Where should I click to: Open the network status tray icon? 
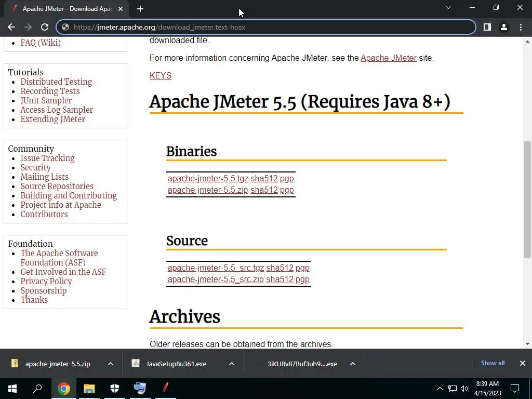453,389
